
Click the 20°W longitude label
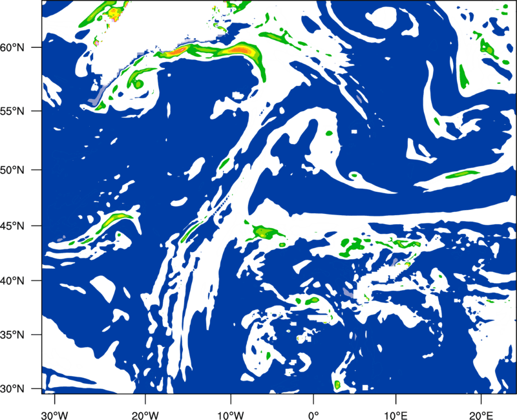tap(145, 415)
